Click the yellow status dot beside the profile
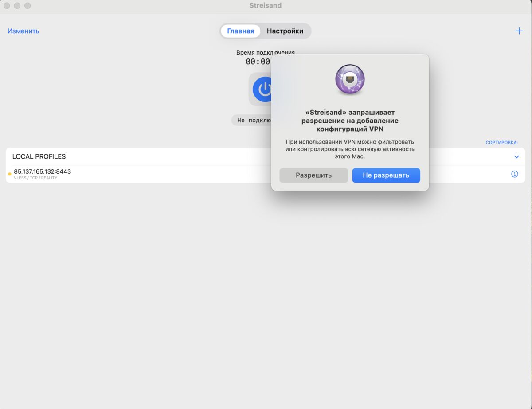This screenshot has height=409, width=532. (10, 174)
